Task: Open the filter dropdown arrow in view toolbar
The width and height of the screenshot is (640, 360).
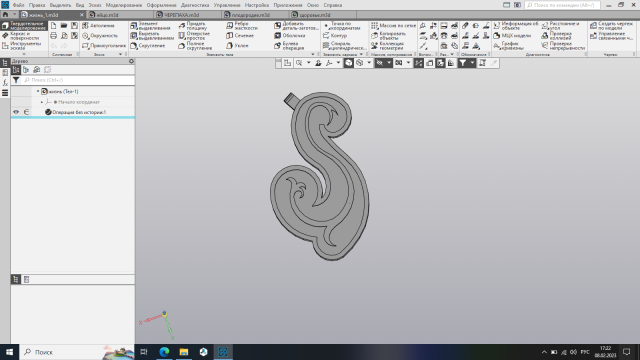Action: click(472, 63)
